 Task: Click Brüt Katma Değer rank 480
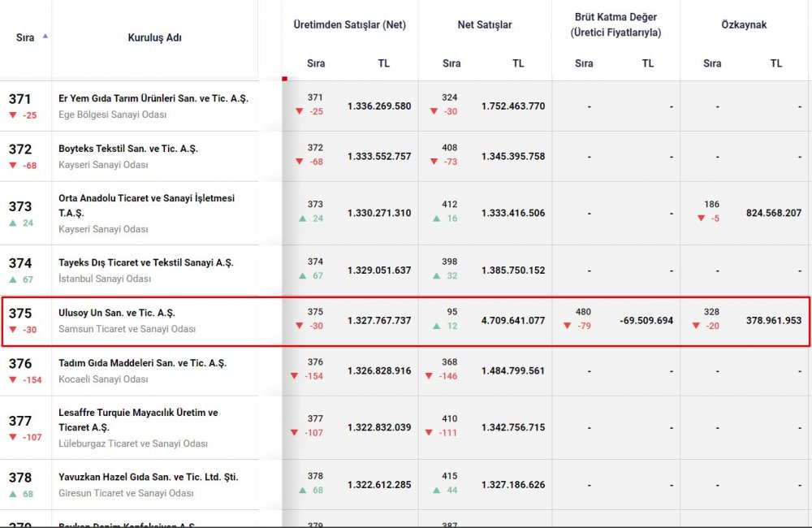[583, 311]
